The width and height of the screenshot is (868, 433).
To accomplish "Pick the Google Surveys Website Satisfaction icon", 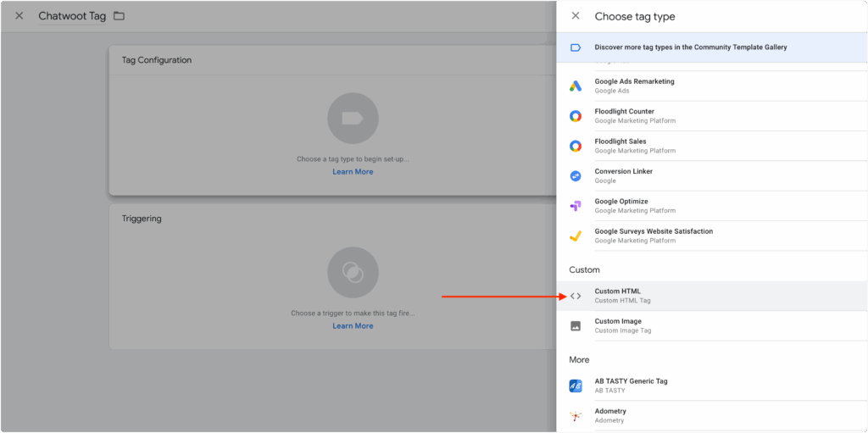I will (576, 236).
